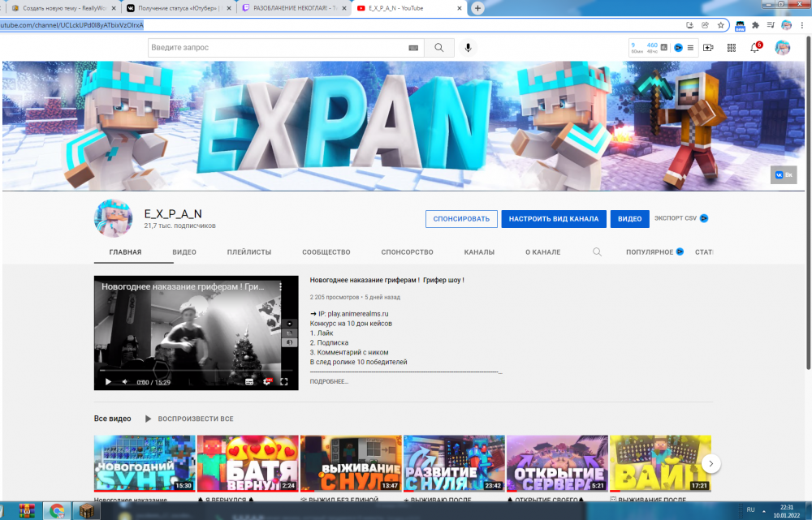Switch to Получение статуса Ютубер browser tab
This screenshot has width=812, height=520.
coord(178,8)
